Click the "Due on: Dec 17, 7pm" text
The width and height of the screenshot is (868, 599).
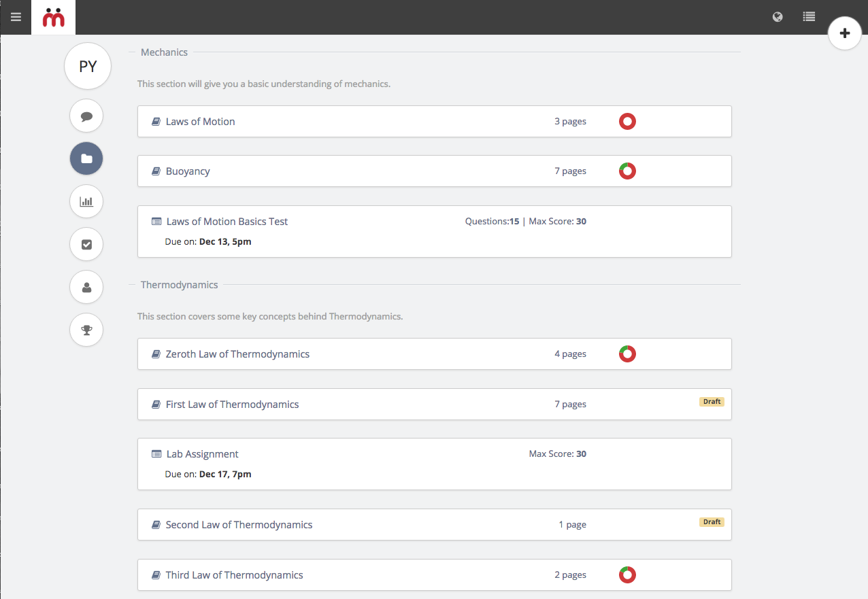[x=208, y=474]
